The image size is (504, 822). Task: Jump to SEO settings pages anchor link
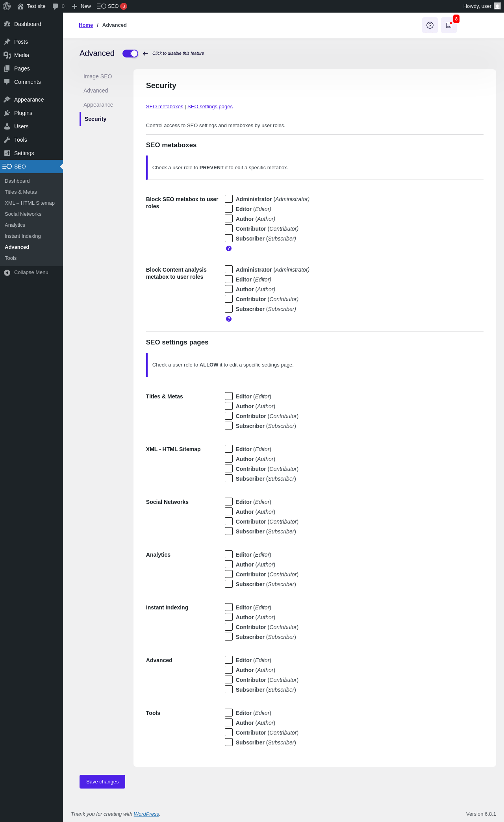coord(210,107)
